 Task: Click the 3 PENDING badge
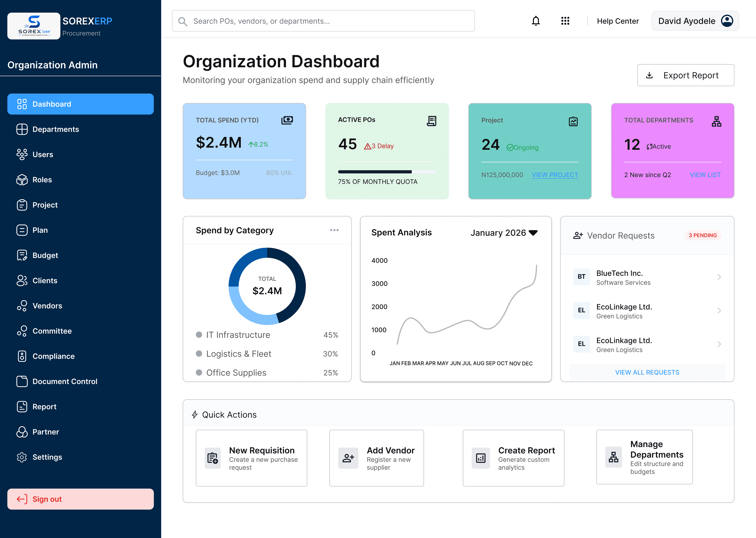[x=702, y=235]
